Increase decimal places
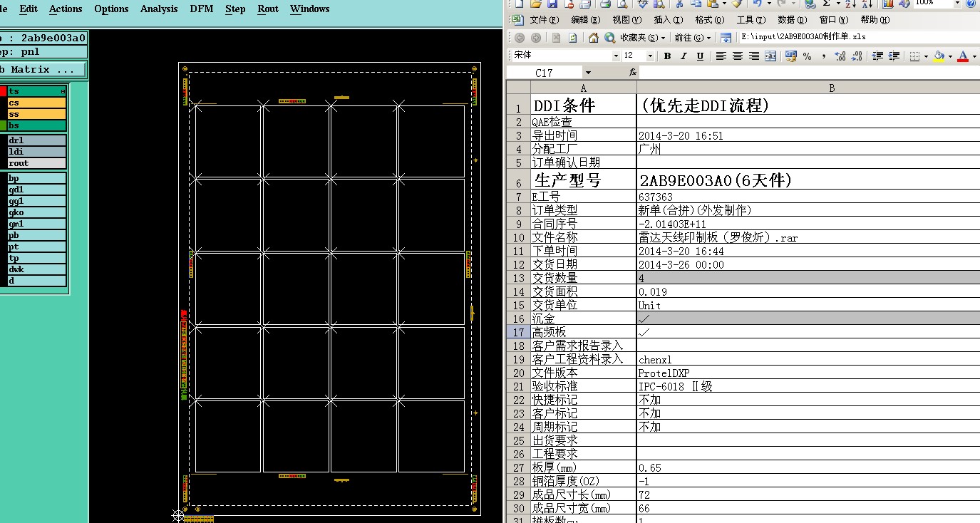Image resolution: width=980 pixels, height=523 pixels. coord(840,56)
